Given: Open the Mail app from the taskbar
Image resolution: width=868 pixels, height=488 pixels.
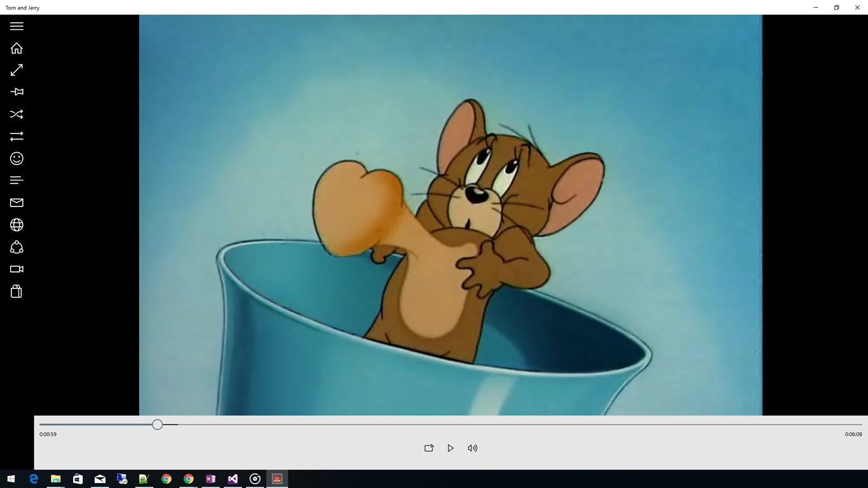Looking at the screenshot, I should tap(100, 479).
